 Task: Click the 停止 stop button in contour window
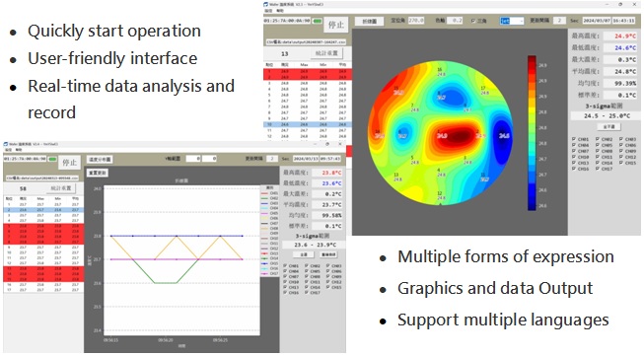pos(336,25)
